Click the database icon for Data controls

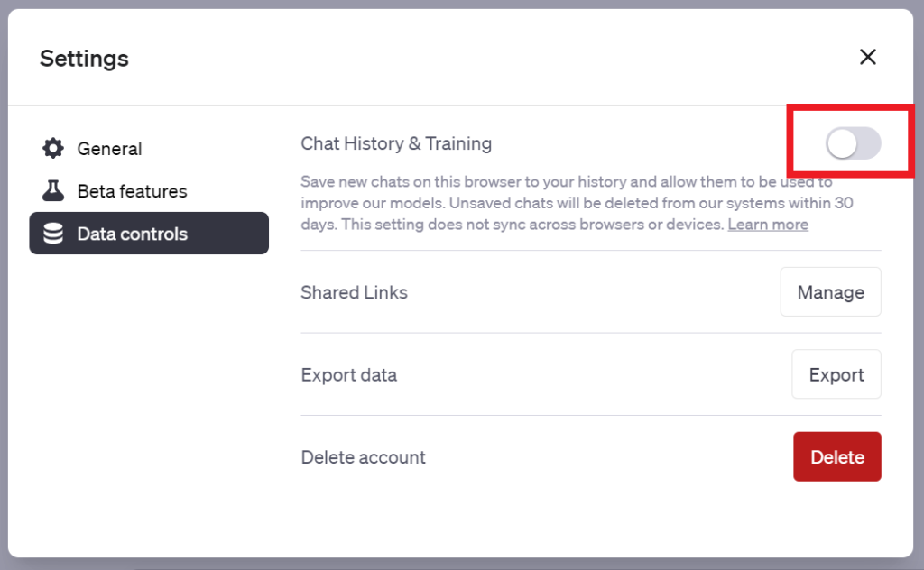coord(53,234)
